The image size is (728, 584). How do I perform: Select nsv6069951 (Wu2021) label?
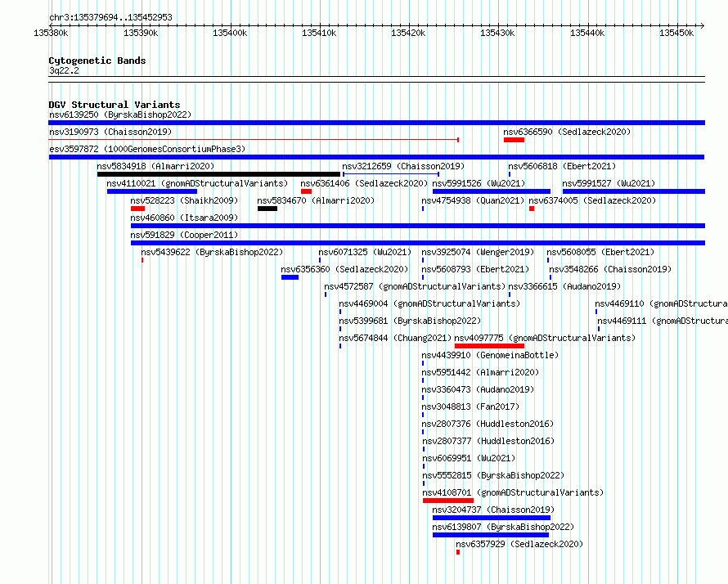click(469, 458)
